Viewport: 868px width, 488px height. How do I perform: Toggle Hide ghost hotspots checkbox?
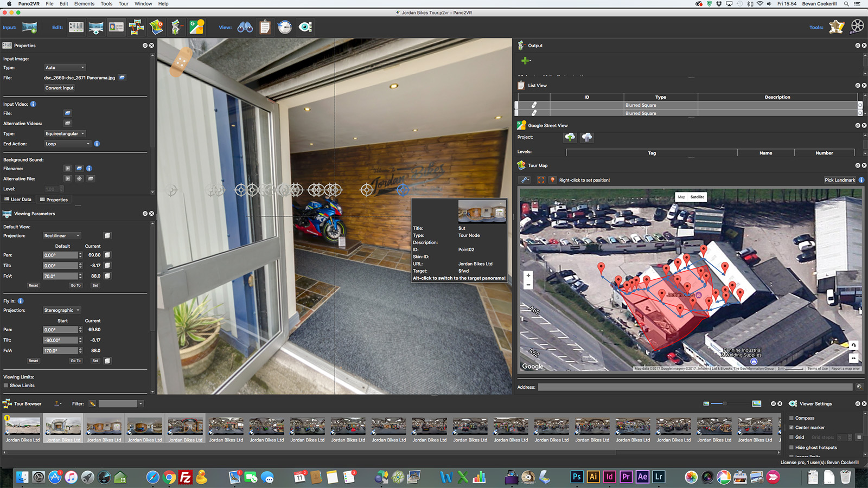click(x=792, y=447)
